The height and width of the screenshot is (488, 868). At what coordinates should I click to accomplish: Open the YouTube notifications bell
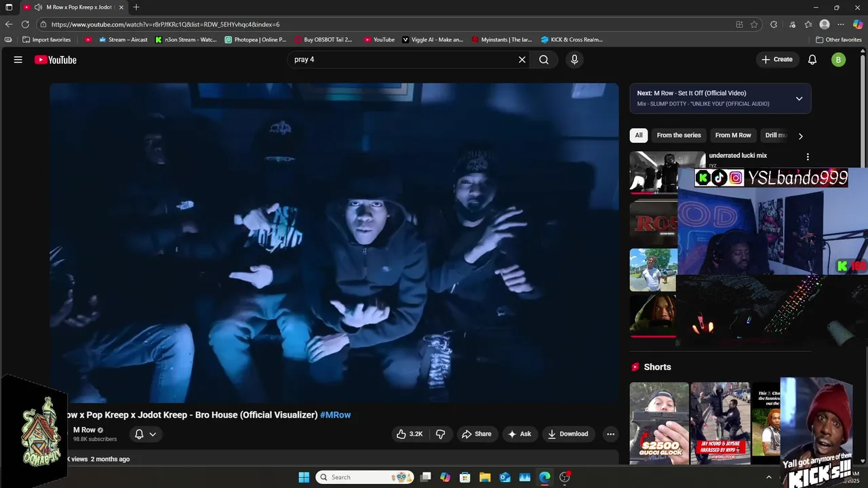click(812, 60)
